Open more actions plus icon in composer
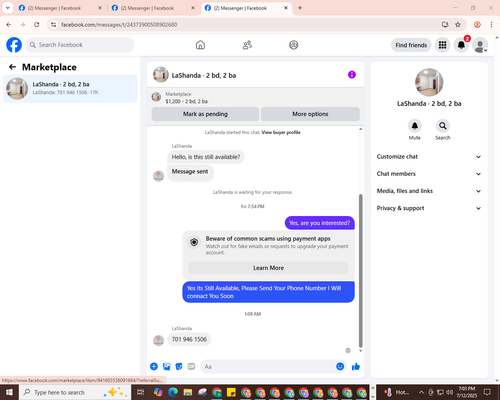The height and width of the screenshot is (400, 500). point(154,367)
